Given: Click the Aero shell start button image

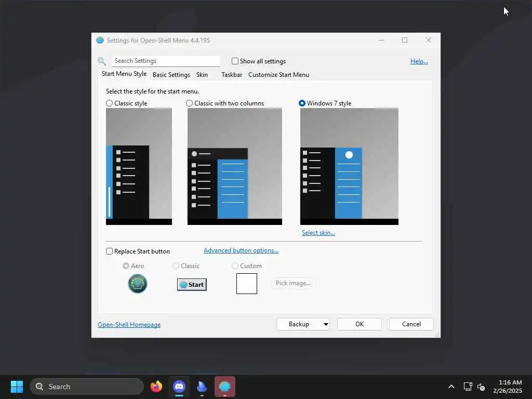Looking at the screenshot, I should point(137,284).
